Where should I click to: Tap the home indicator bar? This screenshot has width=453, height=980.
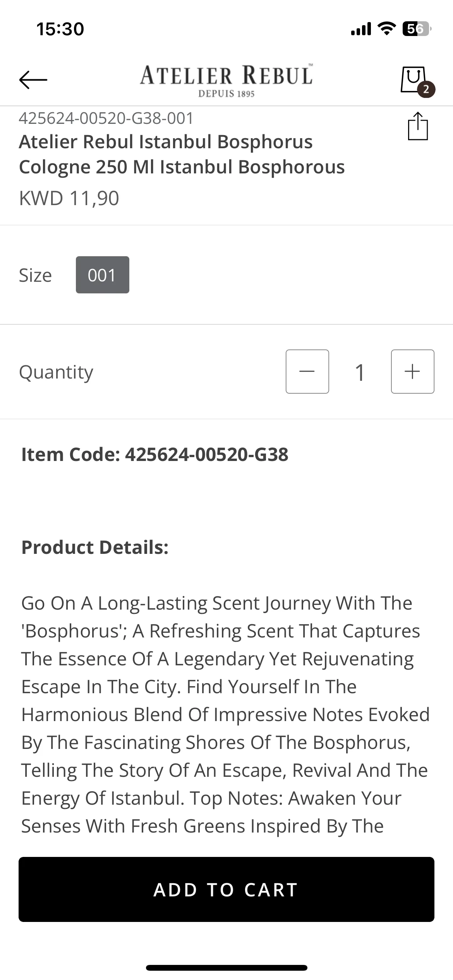point(226,968)
